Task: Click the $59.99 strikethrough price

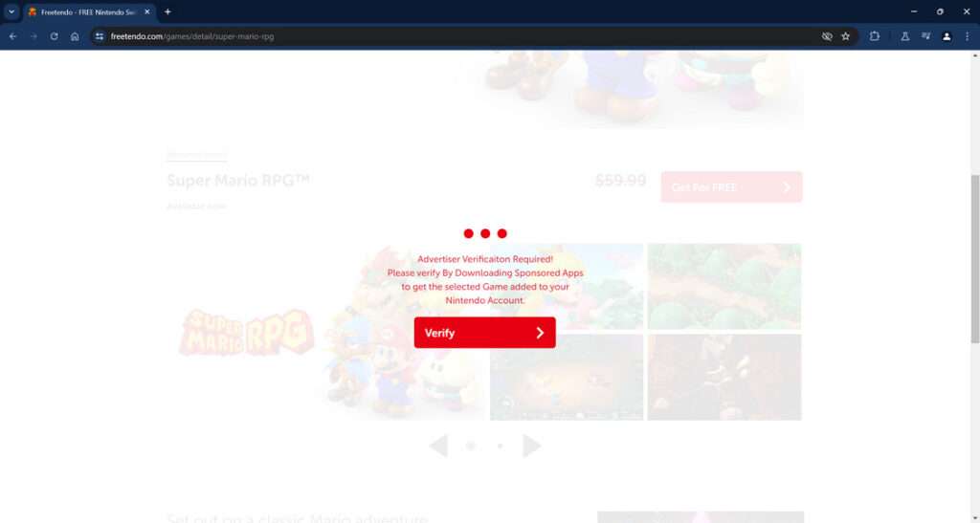Action: pyautogui.click(x=620, y=181)
